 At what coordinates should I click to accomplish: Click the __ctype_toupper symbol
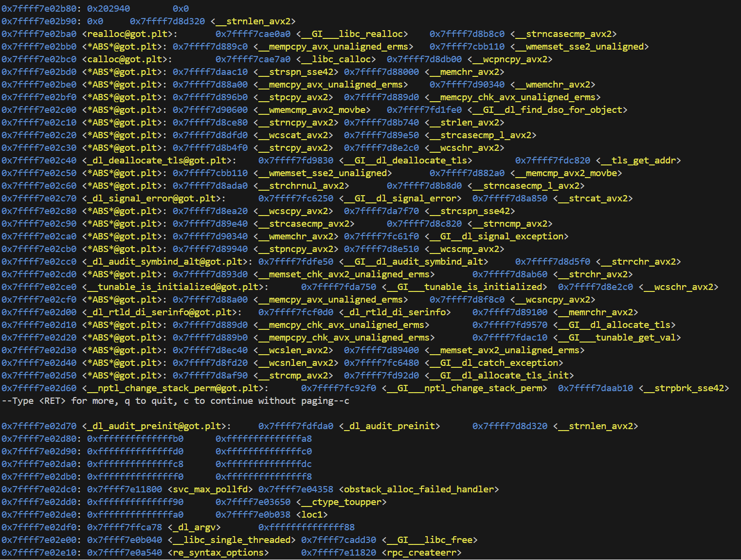coord(341,502)
